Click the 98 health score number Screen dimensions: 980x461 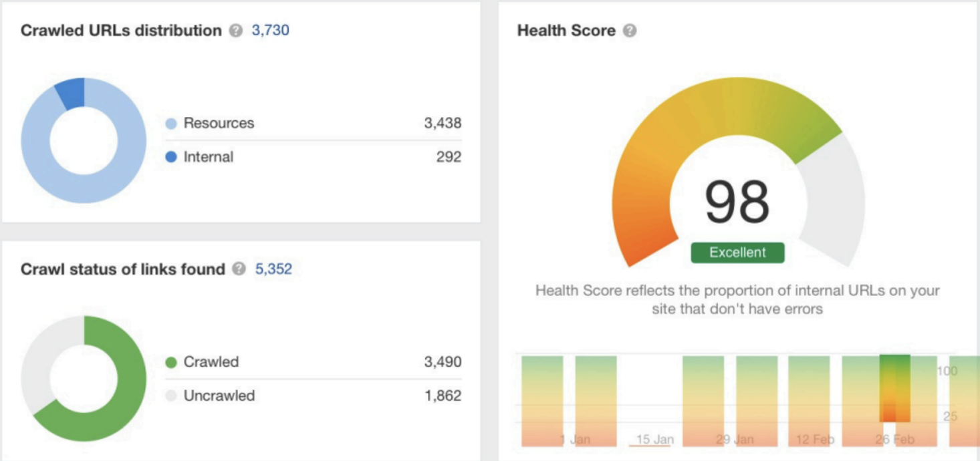737,202
